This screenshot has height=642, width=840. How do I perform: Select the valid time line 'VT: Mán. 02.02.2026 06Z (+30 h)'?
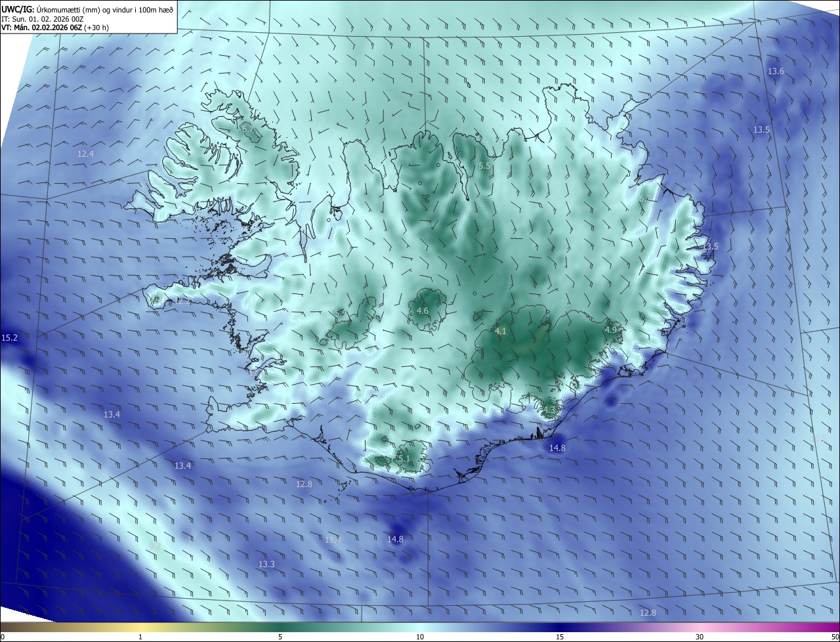click(x=56, y=28)
